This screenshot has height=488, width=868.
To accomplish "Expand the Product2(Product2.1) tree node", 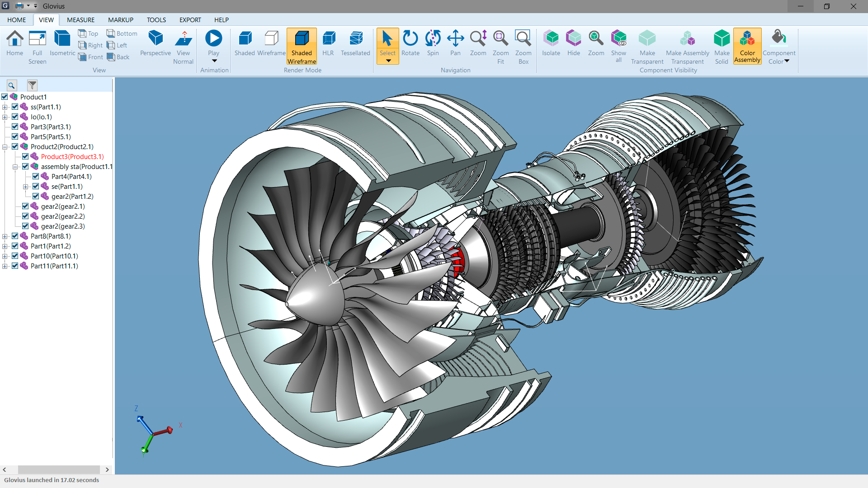I will pyautogui.click(x=5, y=146).
